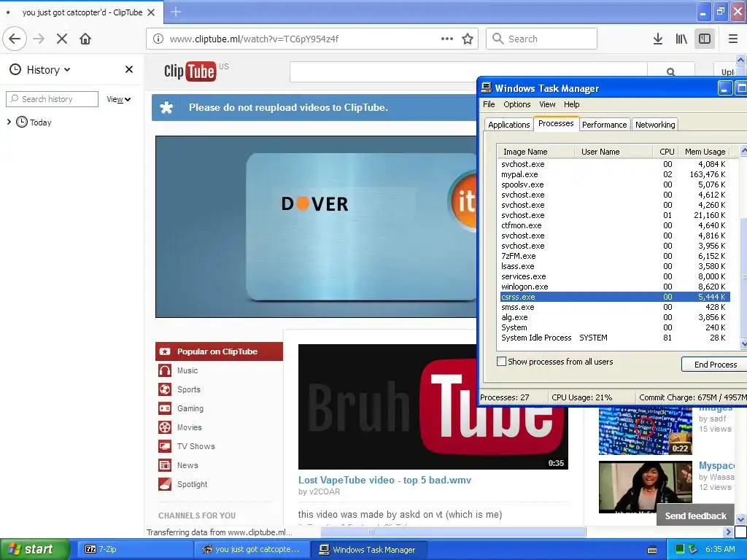Open the Movies category icon
This screenshot has height=560, width=747.
click(x=165, y=427)
